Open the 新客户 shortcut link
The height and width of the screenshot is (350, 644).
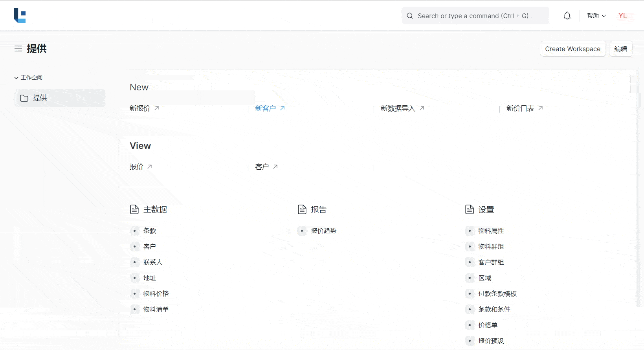point(266,108)
